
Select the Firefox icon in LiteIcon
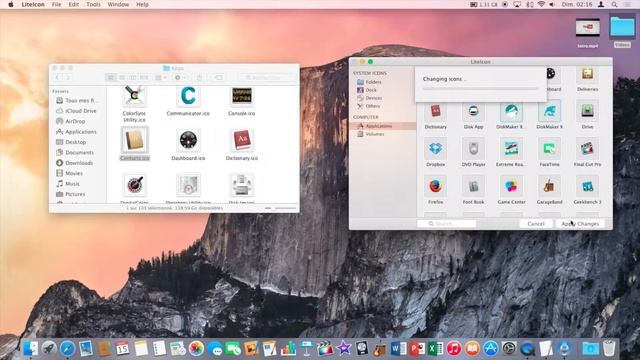pyautogui.click(x=436, y=187)
